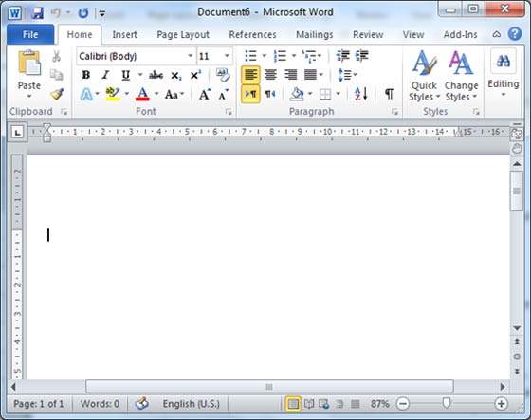The height and width of the screenshot is (420, 531).
Task: Open the Calibri (Body) font dropdown
Action: (191, 56)
